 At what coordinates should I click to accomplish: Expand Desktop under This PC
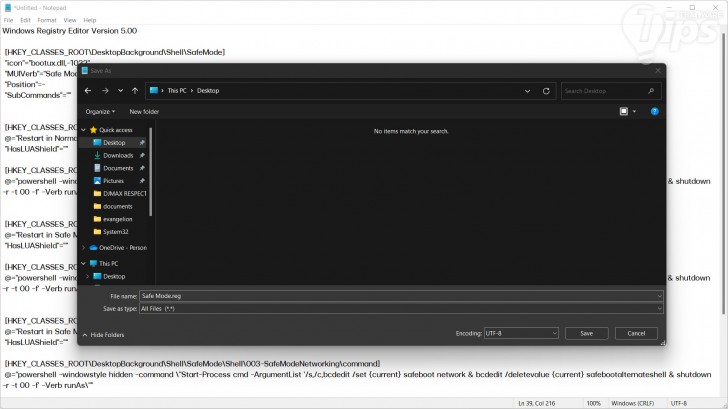[x=87, y=276]
